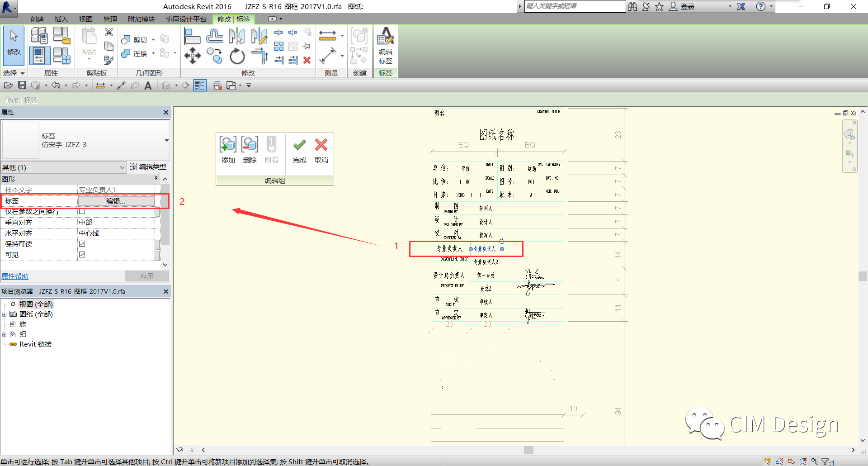Image resolution: width=868 pixels, height=466 pixels.
Task: Open the type selector dropdown for 标签
Action: click(166, 140)
